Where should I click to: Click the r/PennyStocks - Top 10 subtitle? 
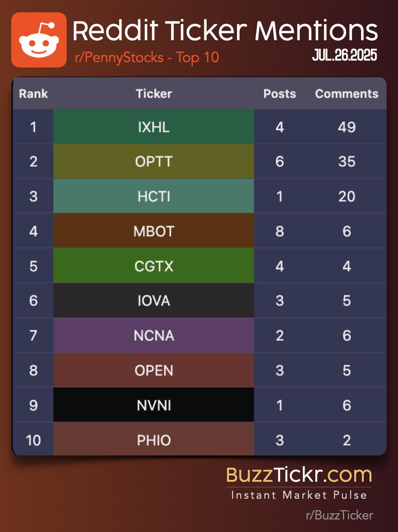click(x=147, y=58)
